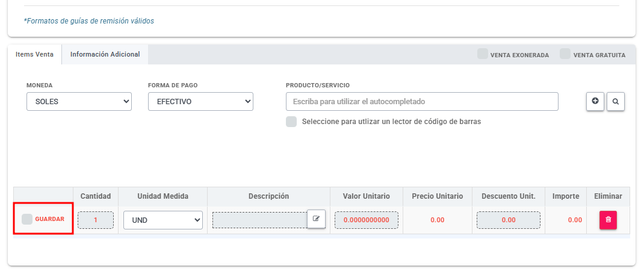
Task: Click the Importe column header
Action: 566,196
